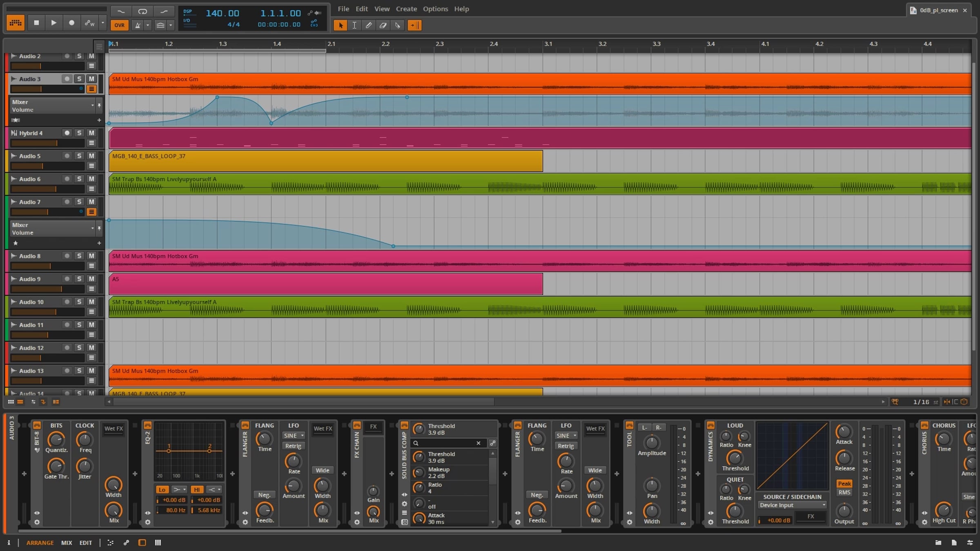This screenshot has width=980, height=551.
Task: Add a device after the BIT-8 device
Action: tap(135, 473)
